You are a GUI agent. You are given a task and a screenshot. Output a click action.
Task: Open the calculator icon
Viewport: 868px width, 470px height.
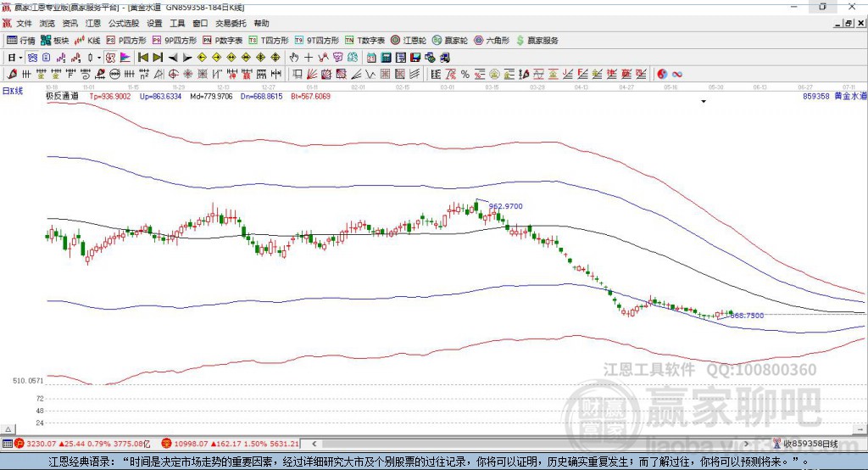[386, 58]
